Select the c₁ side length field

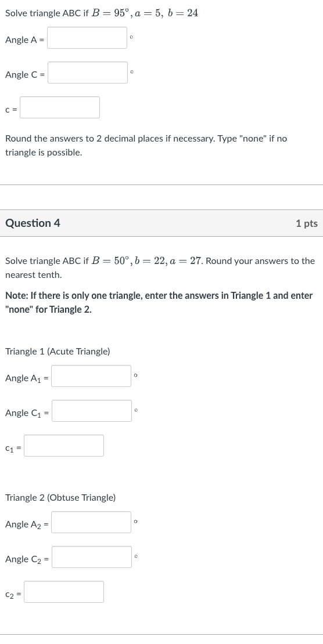pyautogui.click(x=64, y=446)
